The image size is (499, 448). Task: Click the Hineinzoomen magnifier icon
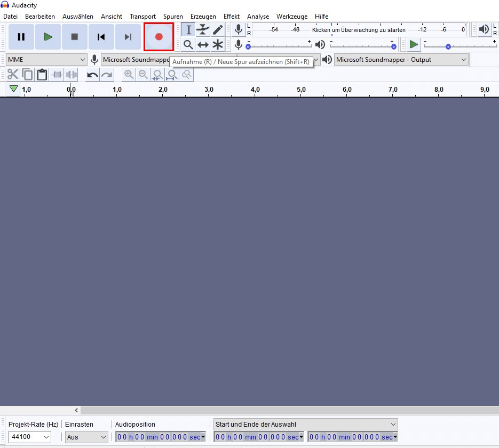tap(129, 74)
